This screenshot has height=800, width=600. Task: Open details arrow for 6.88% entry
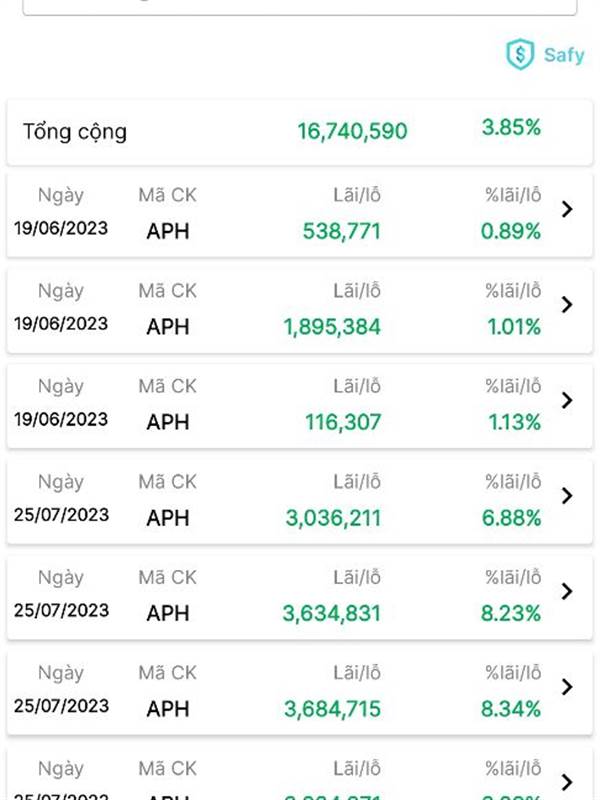pyautogui.click(x=567, y=495)
